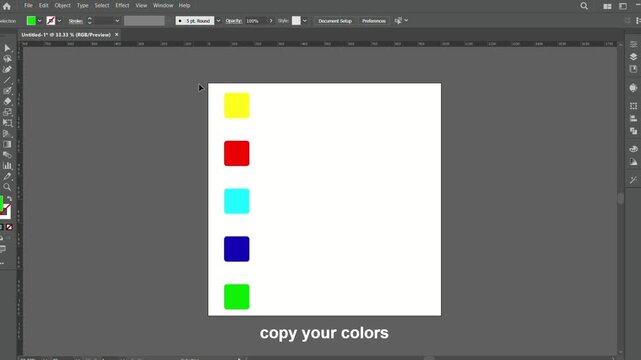Image resolution: width=641 pixels, height=360 pixels.
Task: Select the Column Graph tool
Action: click(7, 165)
